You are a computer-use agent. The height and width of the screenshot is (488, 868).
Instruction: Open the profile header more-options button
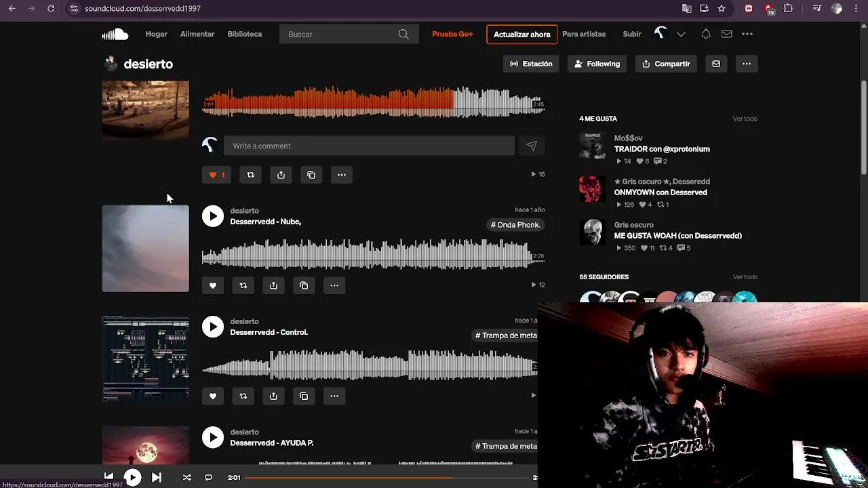pyautogui.click(x=747, y=64)
